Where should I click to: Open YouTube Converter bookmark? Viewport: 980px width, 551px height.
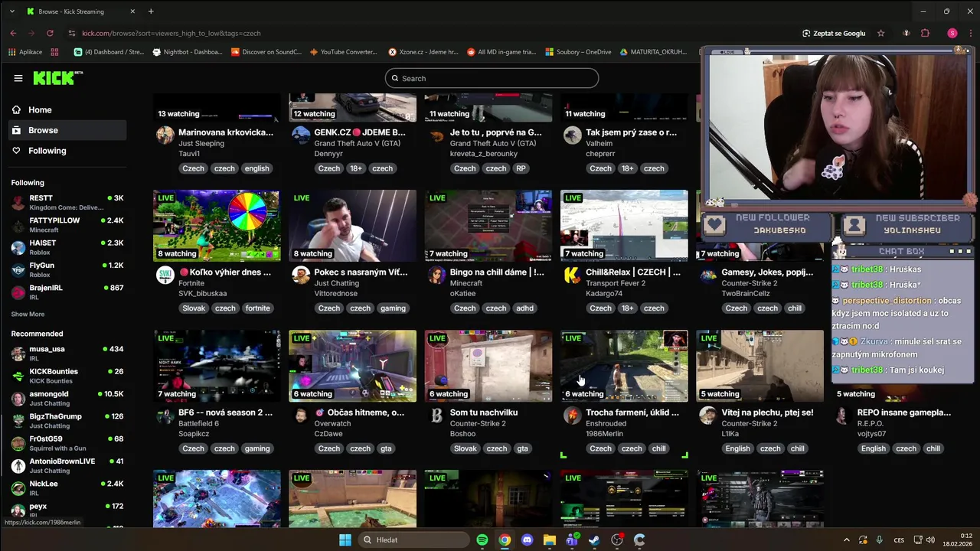point(343,52)
